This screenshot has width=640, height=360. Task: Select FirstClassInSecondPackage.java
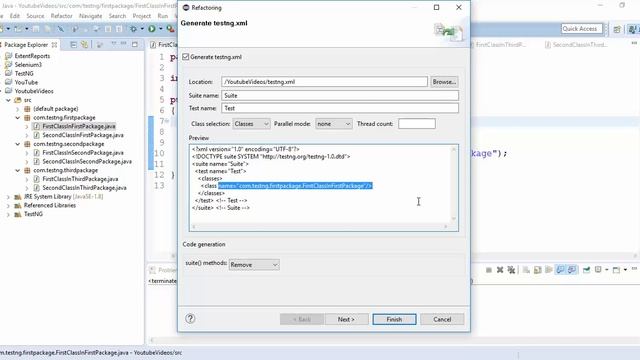tap(83, 153)
